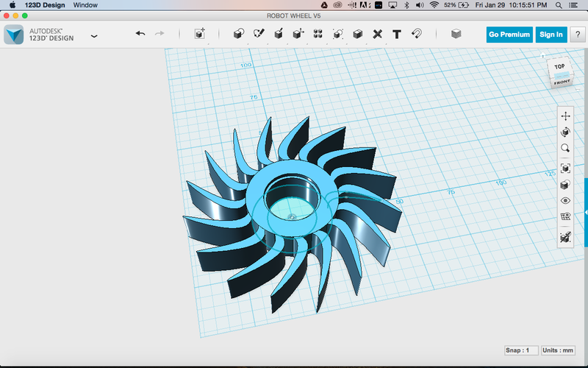Toggle grid visibility icon
This screenshot has width=588, height=368.
pos(565,216)
